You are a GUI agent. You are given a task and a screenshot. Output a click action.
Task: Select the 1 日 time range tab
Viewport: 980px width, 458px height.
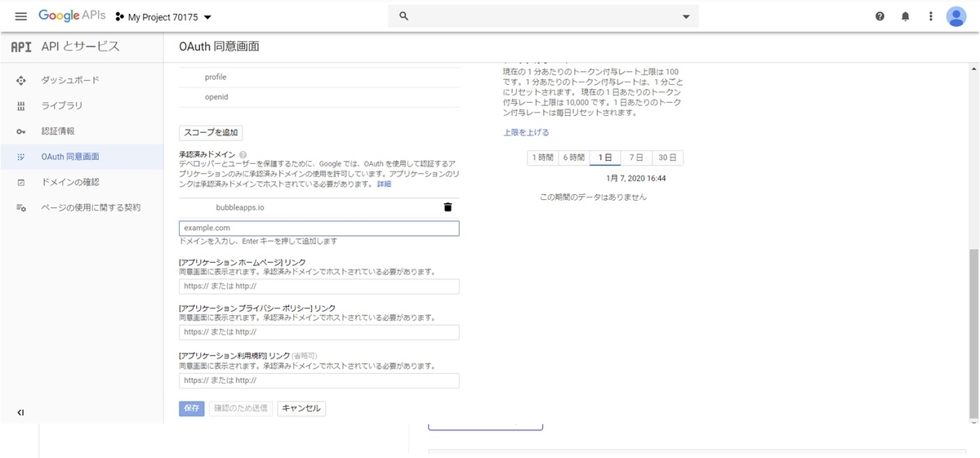click(605, 158)
